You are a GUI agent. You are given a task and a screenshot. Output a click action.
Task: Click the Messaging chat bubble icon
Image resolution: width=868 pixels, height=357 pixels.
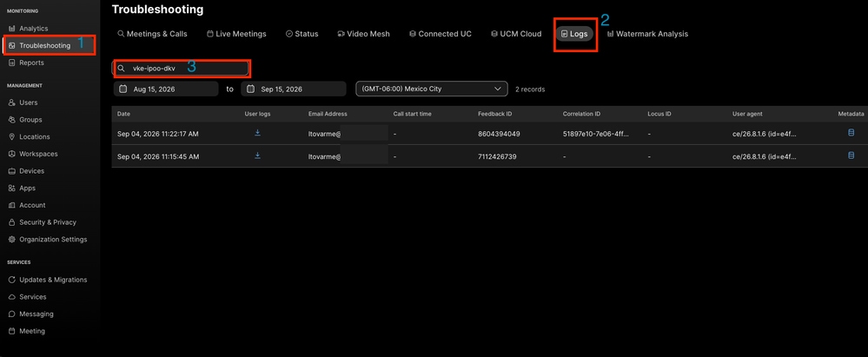11,314
